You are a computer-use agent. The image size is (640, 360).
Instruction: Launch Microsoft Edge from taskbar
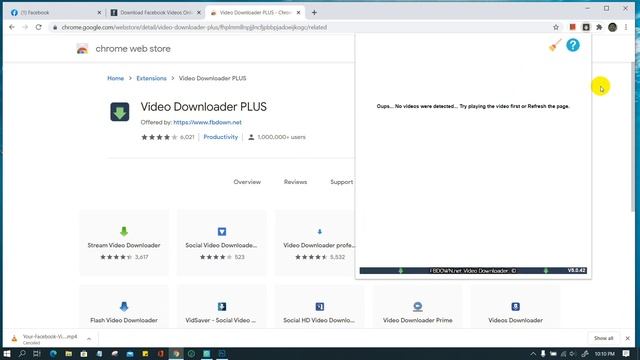[53, 354]
